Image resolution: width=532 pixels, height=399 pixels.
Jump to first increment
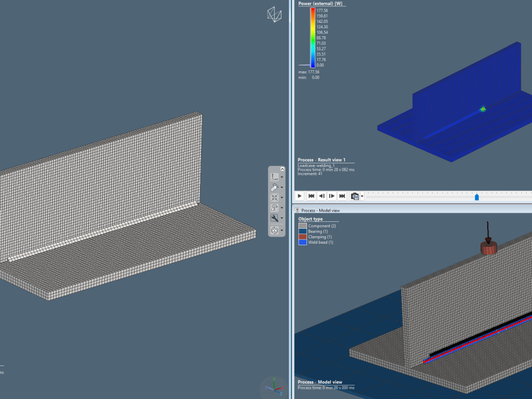pyautogui.click(x=311, y=196)
